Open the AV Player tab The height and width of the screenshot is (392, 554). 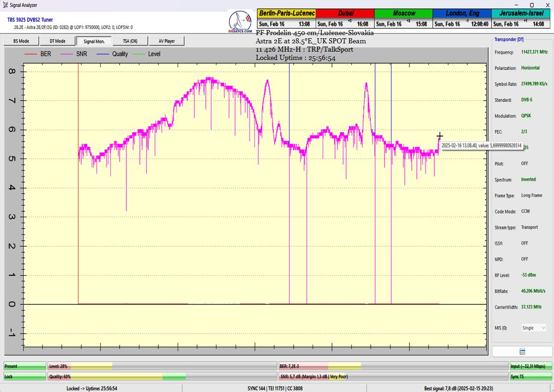tap(166, 41)
